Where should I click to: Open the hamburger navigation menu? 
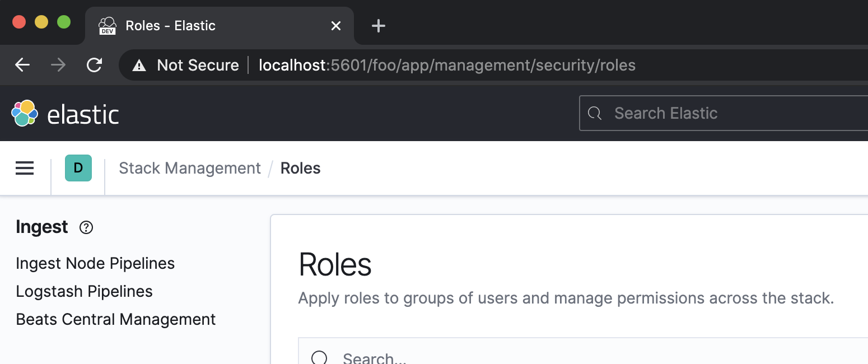25,168
